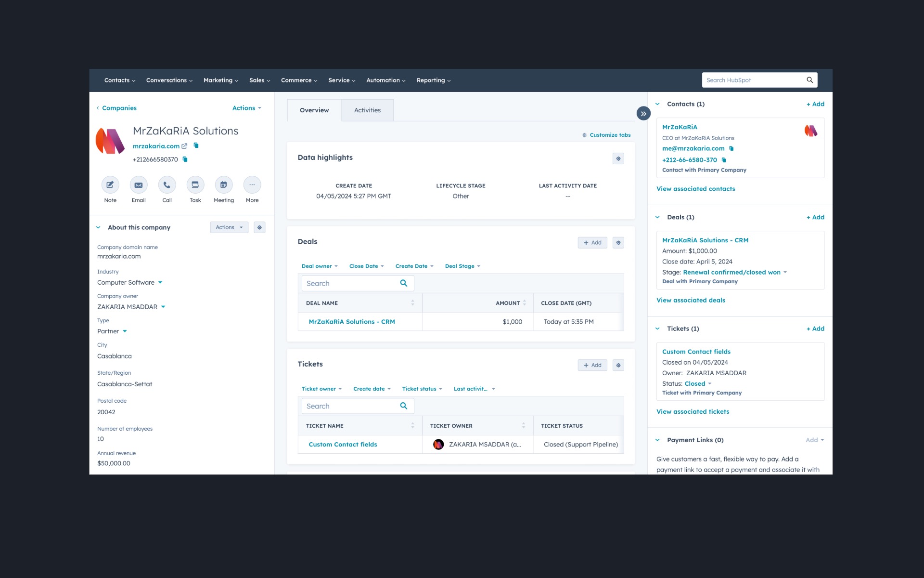Create a Note using the Note icon

click(110, 184)
